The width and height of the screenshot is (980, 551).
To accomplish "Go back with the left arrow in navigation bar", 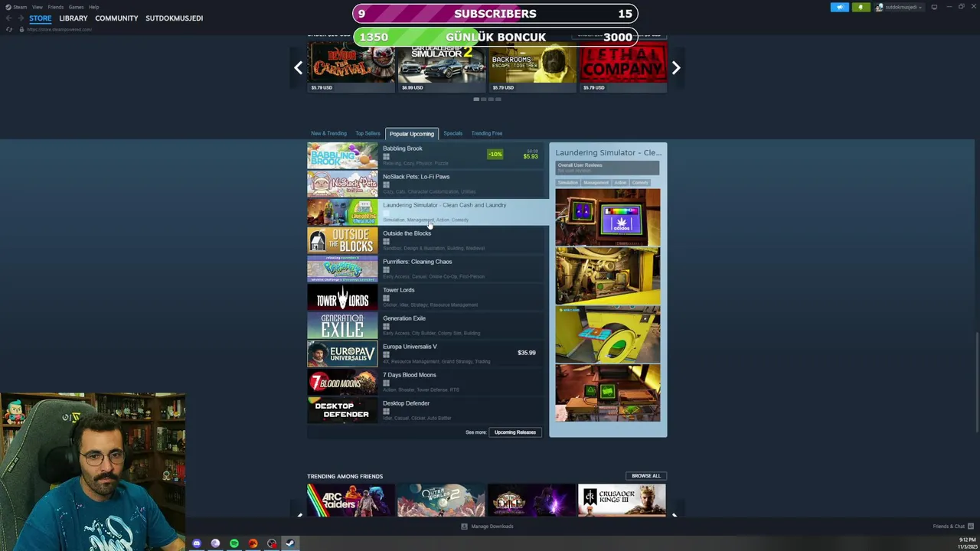I will pos(8,18).
